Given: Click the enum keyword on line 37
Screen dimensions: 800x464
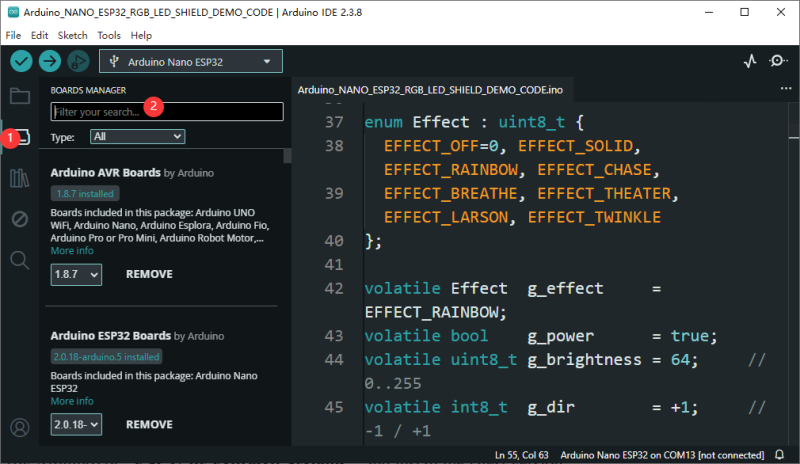Looking at the screenshot, I should (384, 122).
